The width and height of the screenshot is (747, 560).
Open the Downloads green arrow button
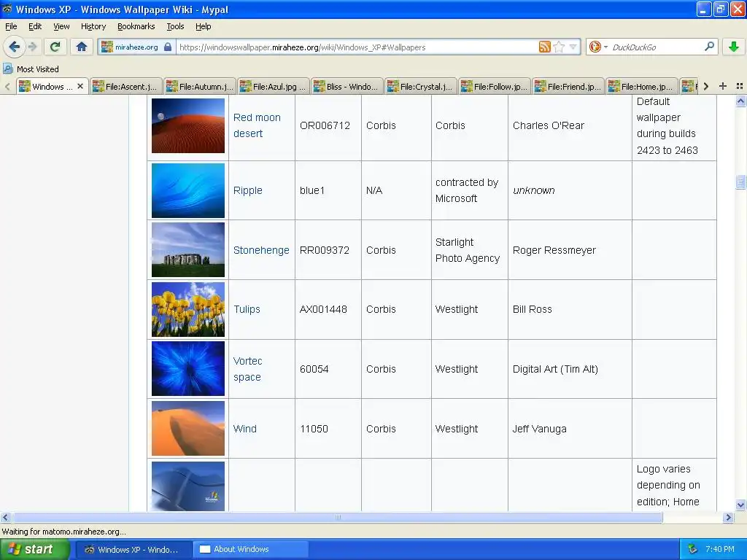734,47
